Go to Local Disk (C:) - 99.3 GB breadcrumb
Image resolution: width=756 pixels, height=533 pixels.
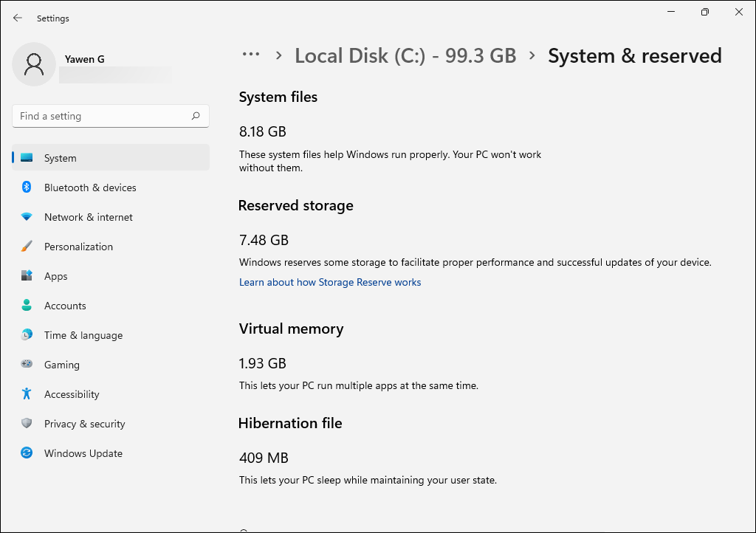(x=405, y=56)
